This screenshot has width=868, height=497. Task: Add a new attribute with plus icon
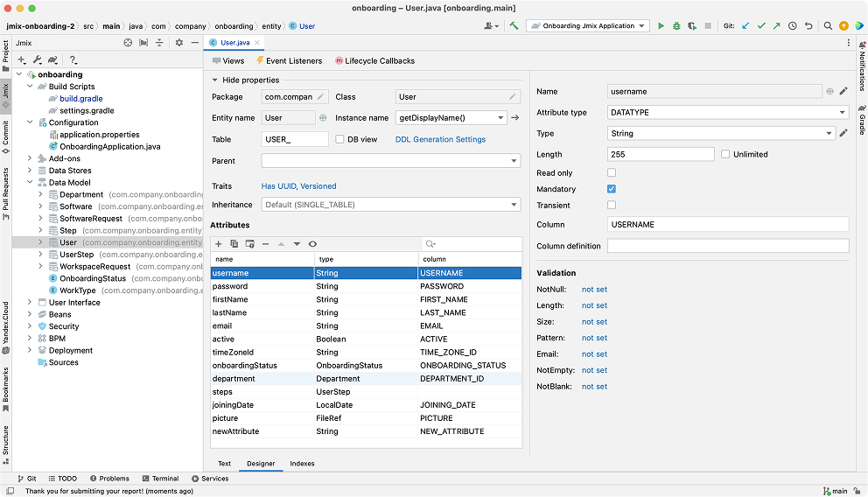(219, 244)
